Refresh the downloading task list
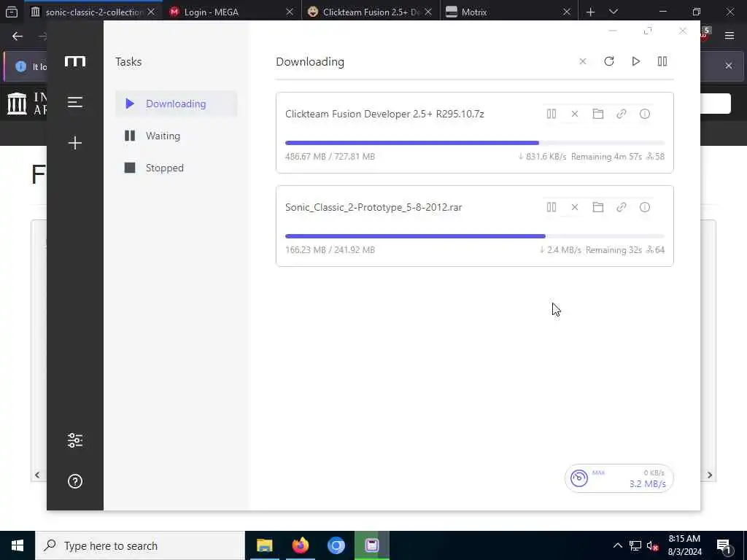 tap(609, 61)
